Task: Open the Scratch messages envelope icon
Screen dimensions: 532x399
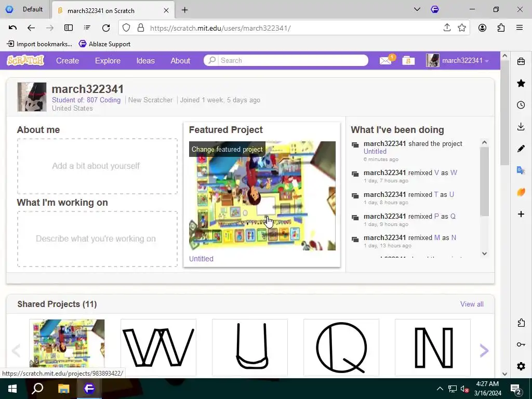Action: click(x=385, y=61)
